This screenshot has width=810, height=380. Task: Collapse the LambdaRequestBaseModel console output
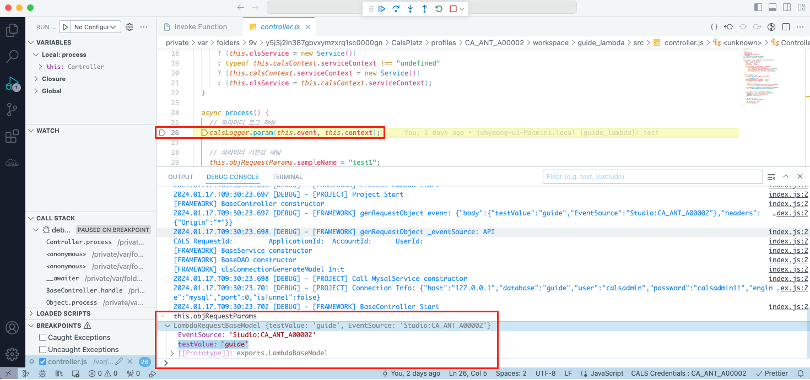[x=167, y=326]
